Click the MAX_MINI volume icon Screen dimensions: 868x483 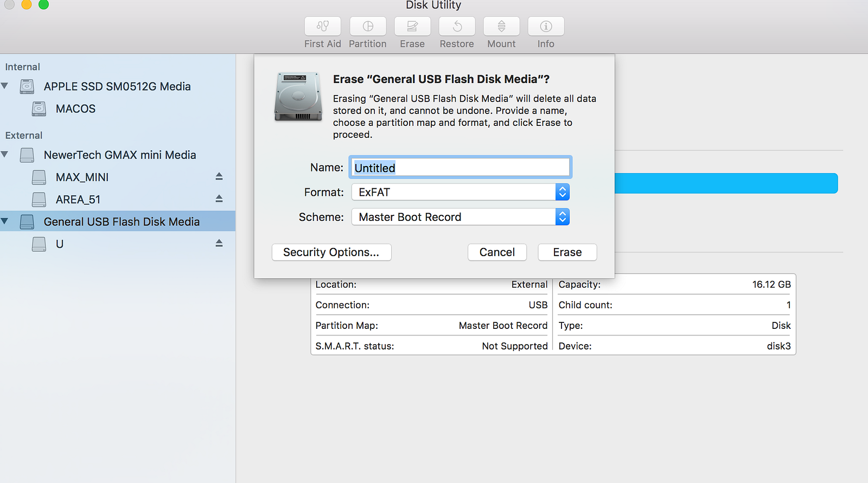click(x=39, y=177)
